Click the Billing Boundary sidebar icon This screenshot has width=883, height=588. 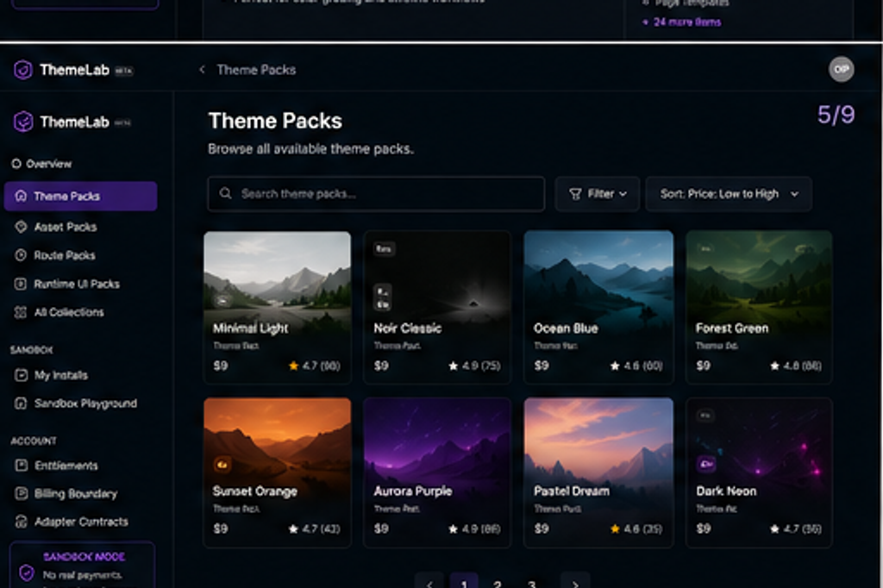(x=21, y=493)
